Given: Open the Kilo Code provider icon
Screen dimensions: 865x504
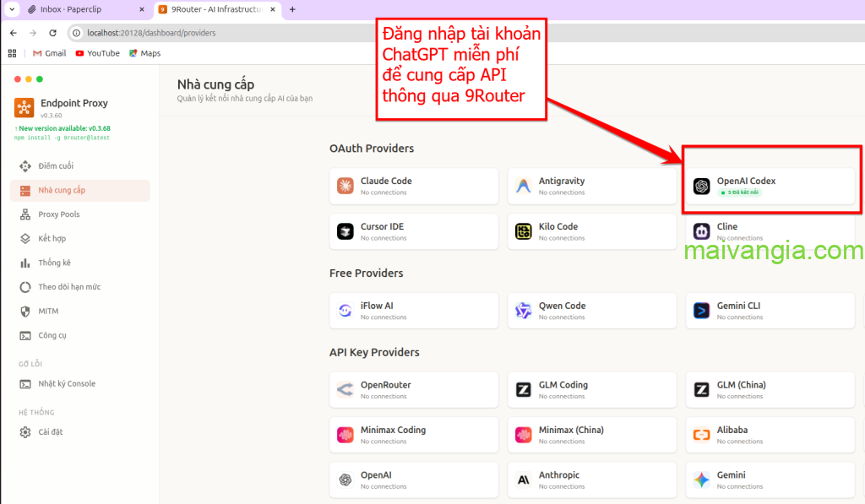Looking at the screenshot, I should (x=523, y=231).
